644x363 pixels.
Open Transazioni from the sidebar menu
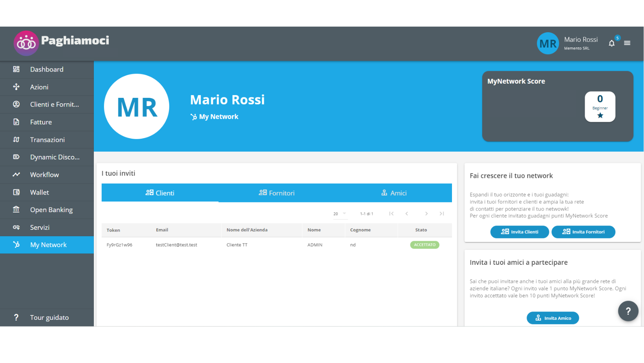point(47,139)
